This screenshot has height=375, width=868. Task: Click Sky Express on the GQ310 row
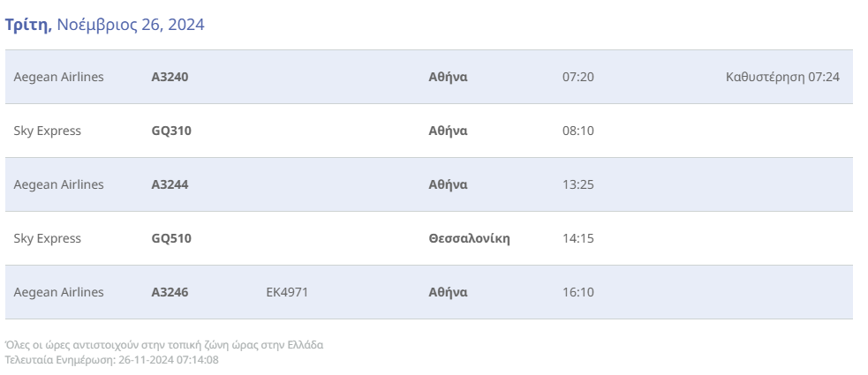tap(47, 131)
